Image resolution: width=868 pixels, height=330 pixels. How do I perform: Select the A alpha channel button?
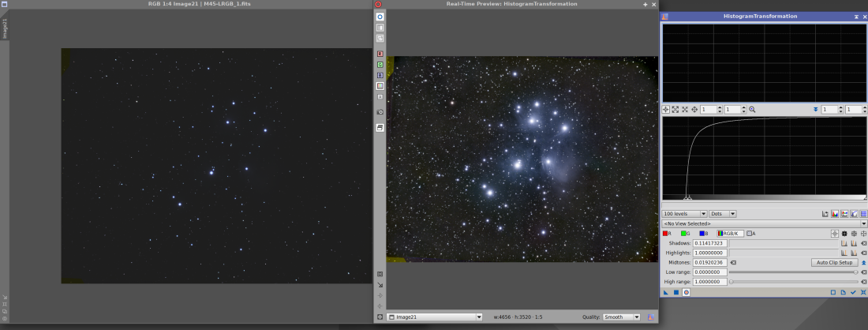tap(751, 234)
